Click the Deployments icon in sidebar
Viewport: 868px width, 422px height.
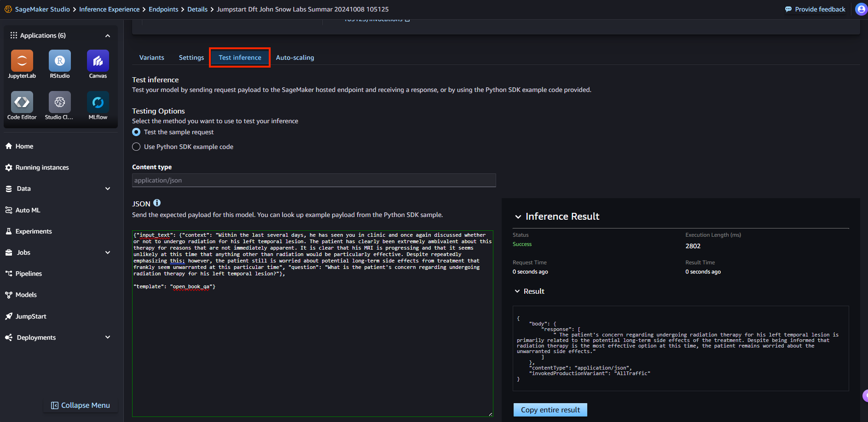tap(9, 337)
